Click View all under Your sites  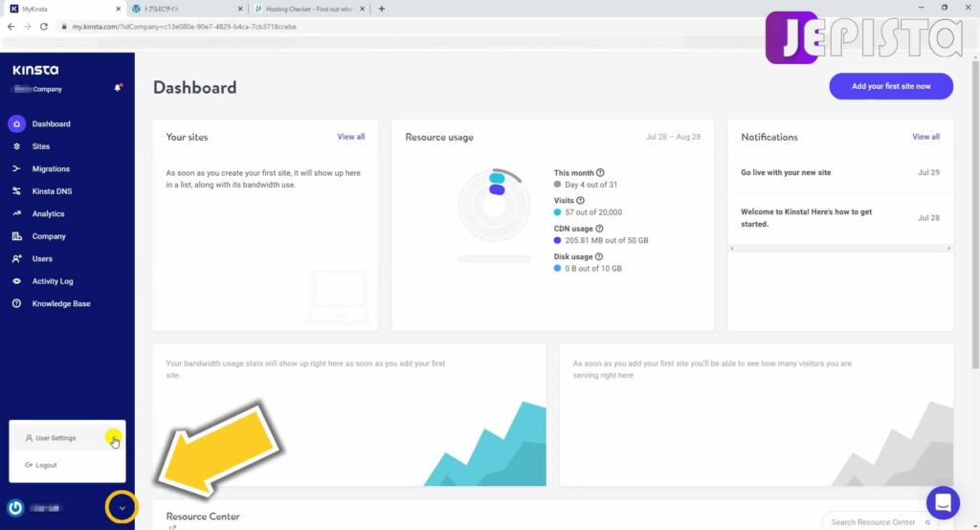click(x=350, y=137)
